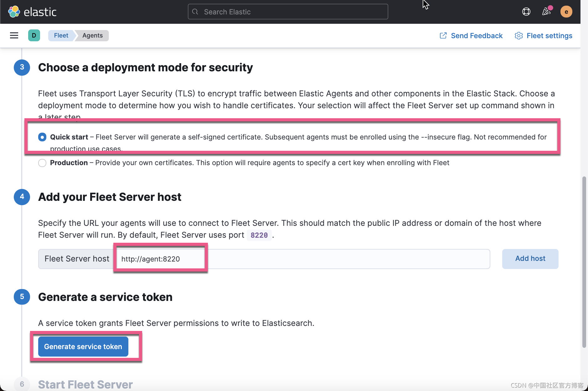Click 'Choose a deployment mode for security' heading
This screenshot has width=588, height=391.
click(x=145, y=68)
